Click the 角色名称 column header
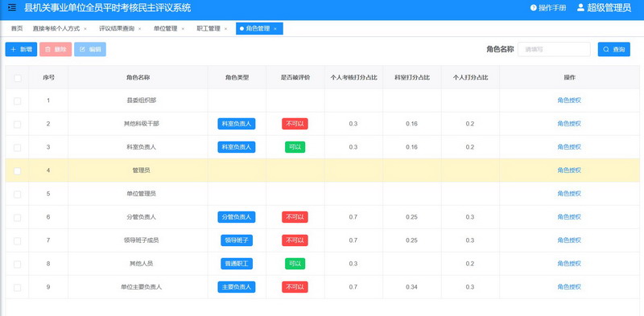This screenshot has width=644, height=316. 138,77
